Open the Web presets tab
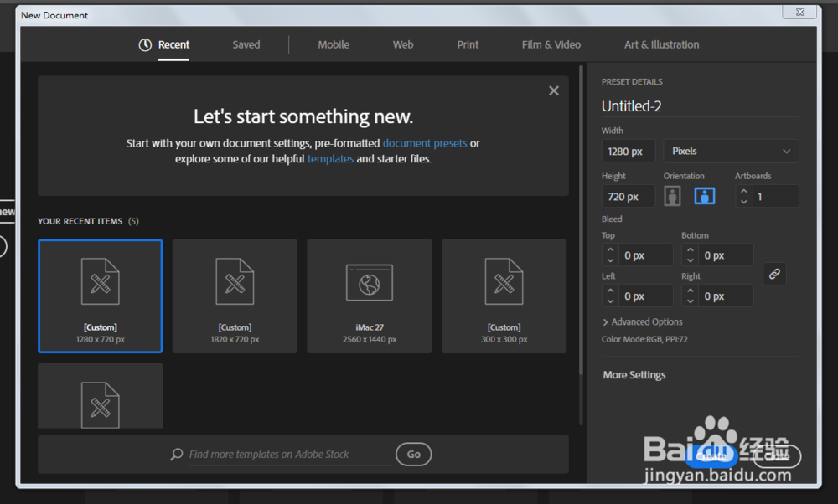Image resolution: width=838 pixels, height=504 pixels. 403,45
